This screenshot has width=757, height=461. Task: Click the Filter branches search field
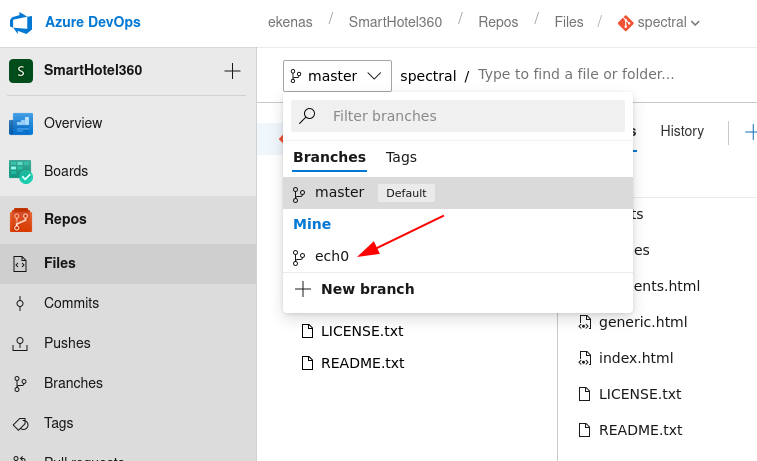[470, 116]
